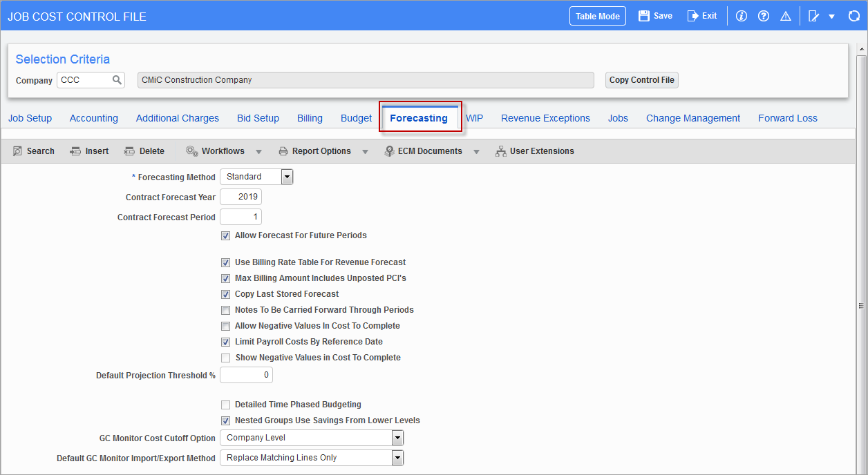Open the Search function on the toolbar
Screen dimensions: 868x475
click(x=33, y=151)
